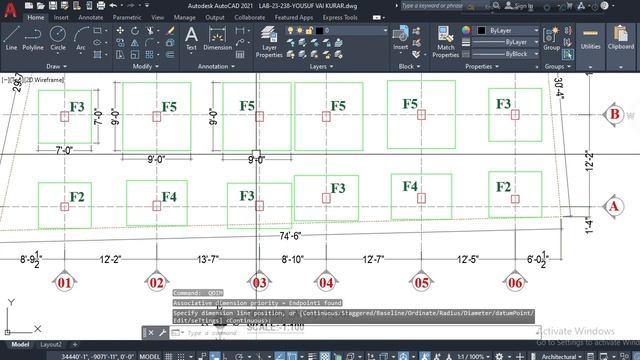Expand the Draw panel
640x360 pixels.
(x=56, y=66)
